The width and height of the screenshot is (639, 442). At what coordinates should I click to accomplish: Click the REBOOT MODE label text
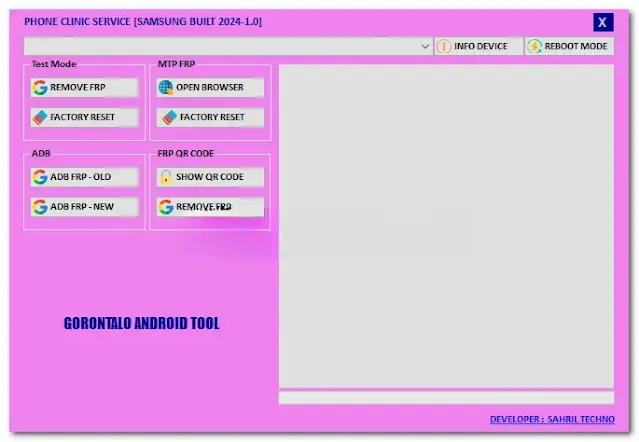point(576,46)
